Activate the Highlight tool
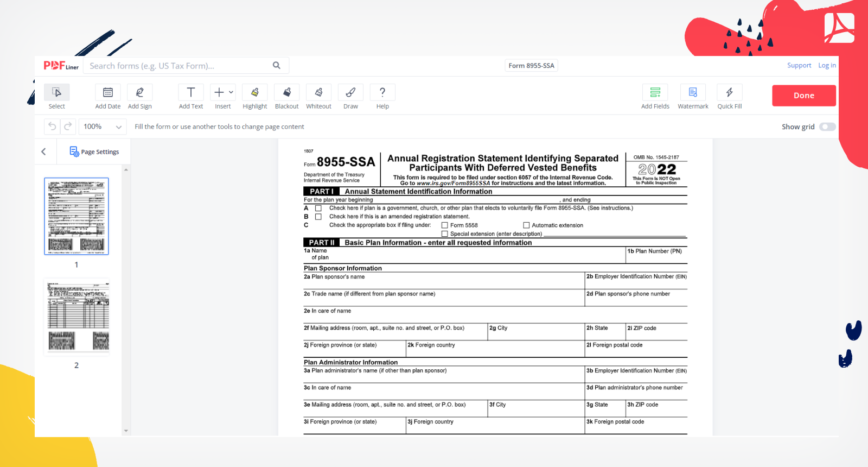The height and width of the screenshot is (467, 868). click(254, 93)
